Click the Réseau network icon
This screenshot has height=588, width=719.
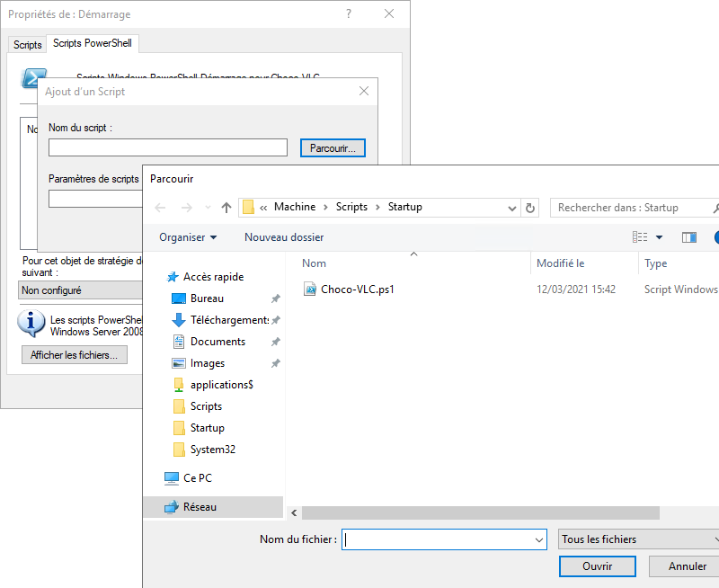pyautogui.click(x=172, y=507)
